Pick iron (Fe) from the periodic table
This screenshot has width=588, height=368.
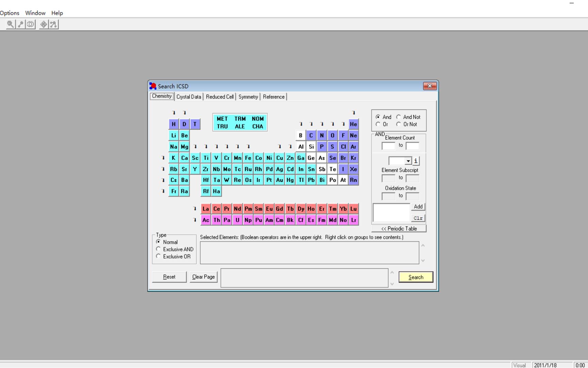(248, 158)
